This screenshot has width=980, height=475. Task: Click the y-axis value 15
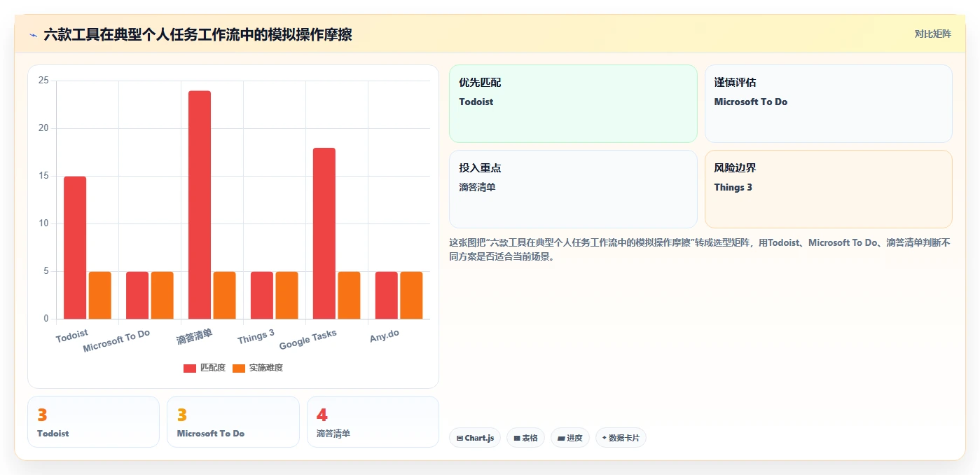coord(43,176)
